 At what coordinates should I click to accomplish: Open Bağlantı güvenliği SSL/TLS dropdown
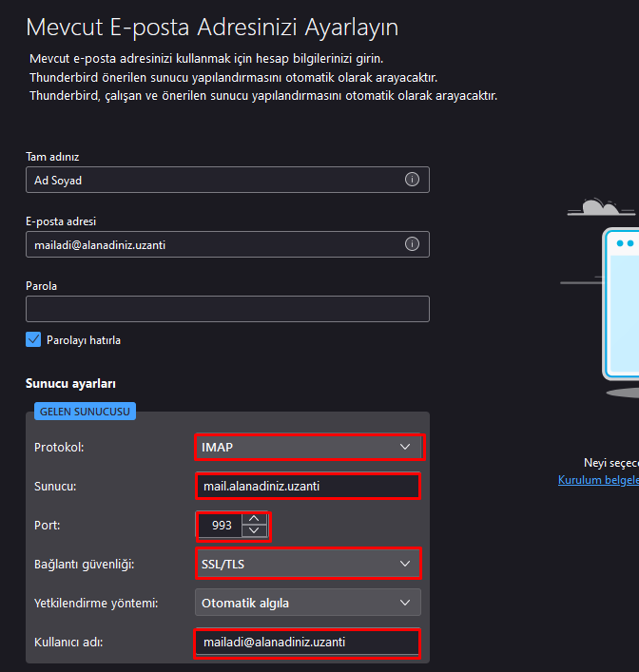point(308,564)
